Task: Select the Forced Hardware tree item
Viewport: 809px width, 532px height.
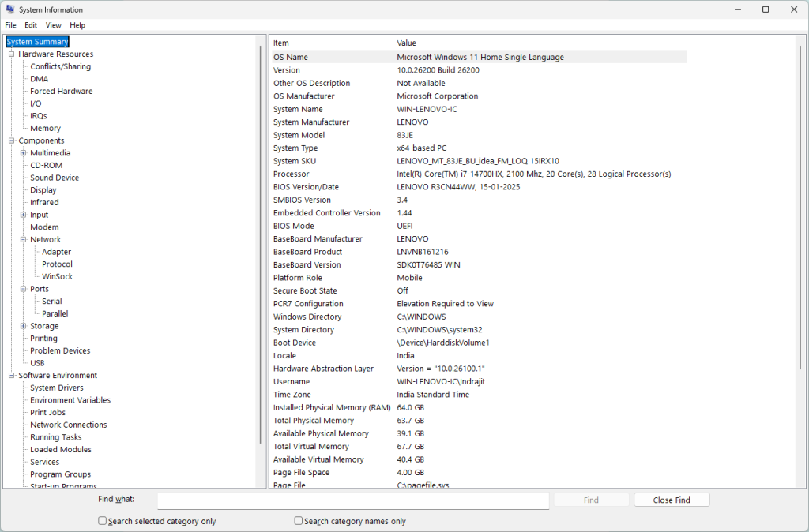Action: (x=62, y=92)
